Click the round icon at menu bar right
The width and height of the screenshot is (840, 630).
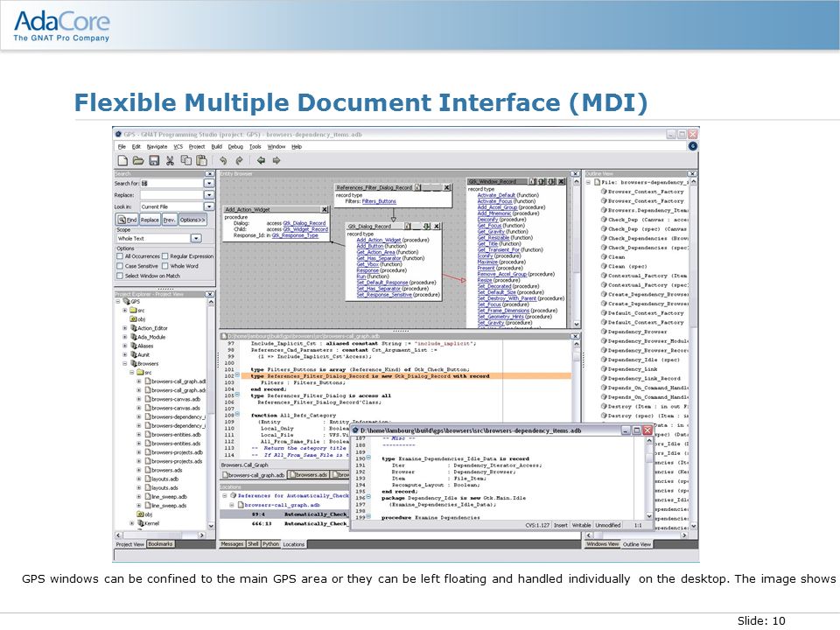pyautogui.click(x=693, y=146)
